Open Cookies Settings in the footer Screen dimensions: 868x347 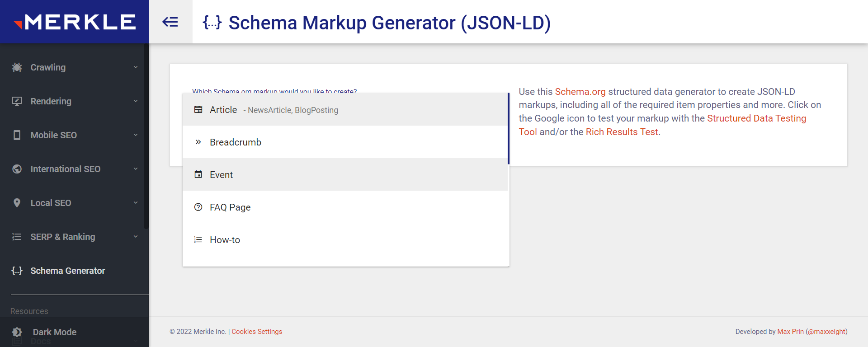pyautogui.click(x=257, y=332)
